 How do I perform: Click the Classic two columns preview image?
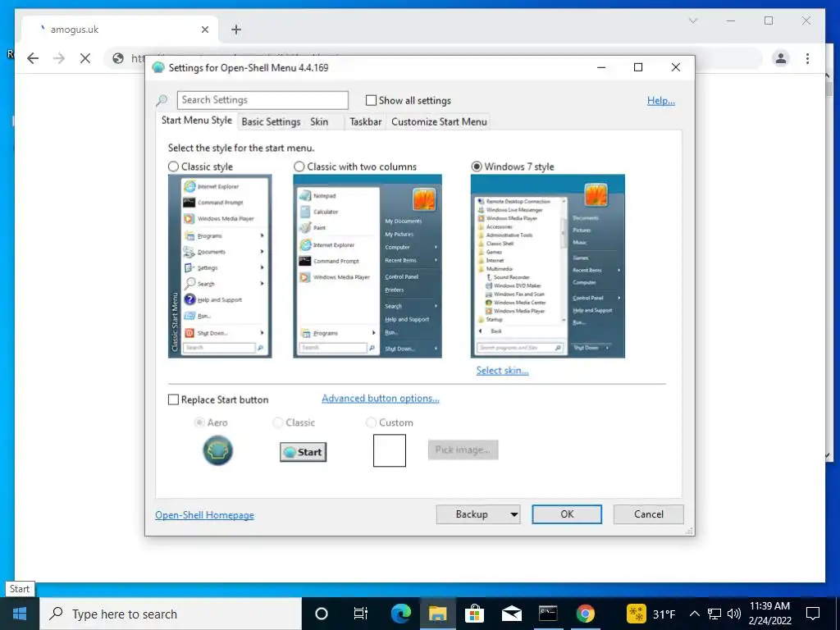pyautogui.click(x=367, y=267)
